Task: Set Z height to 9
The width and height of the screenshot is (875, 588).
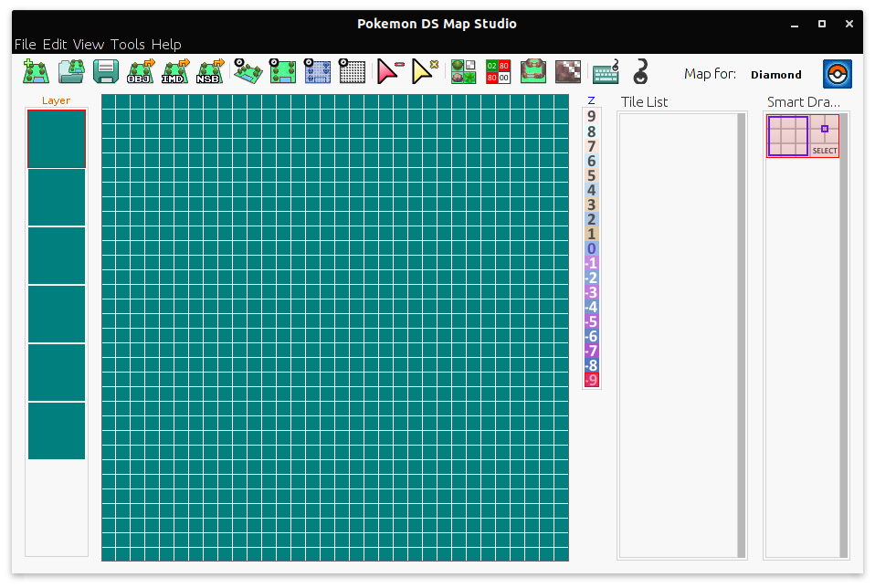Action: (x=592, y=116)
